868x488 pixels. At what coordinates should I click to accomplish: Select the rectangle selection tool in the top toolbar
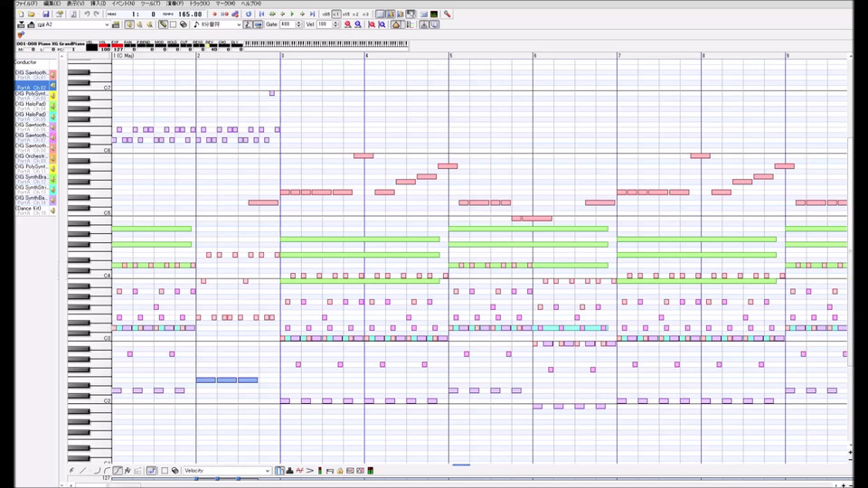pyautogui.click(x=173, y=24)
